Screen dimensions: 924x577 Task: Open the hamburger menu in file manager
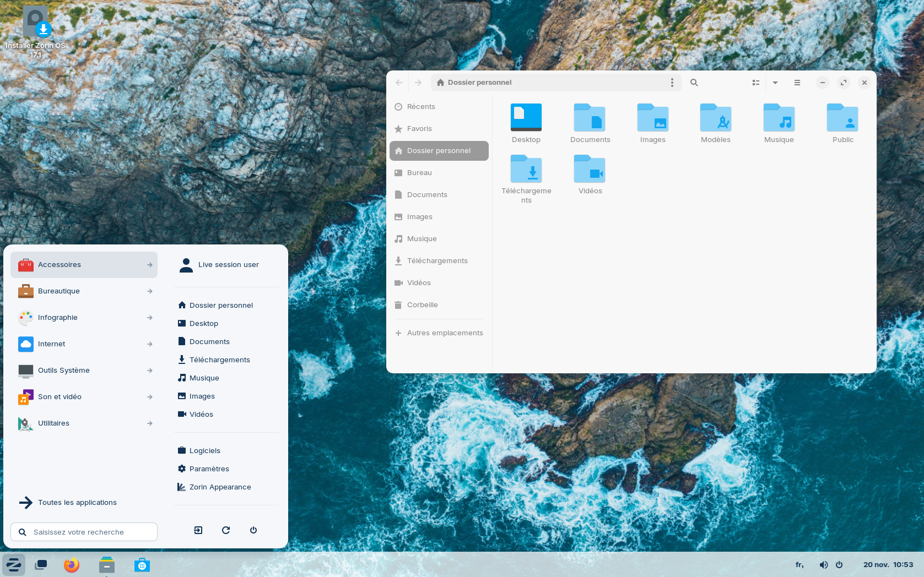[797, 83]
